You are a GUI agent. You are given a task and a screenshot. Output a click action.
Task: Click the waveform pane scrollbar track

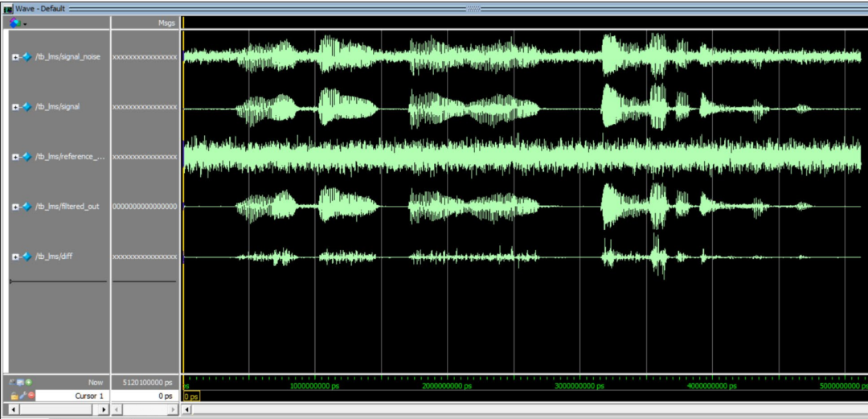point(530,410)
